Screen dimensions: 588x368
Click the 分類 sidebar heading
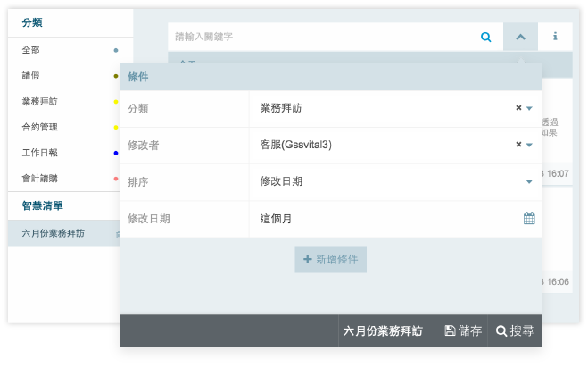pos(32,22)
